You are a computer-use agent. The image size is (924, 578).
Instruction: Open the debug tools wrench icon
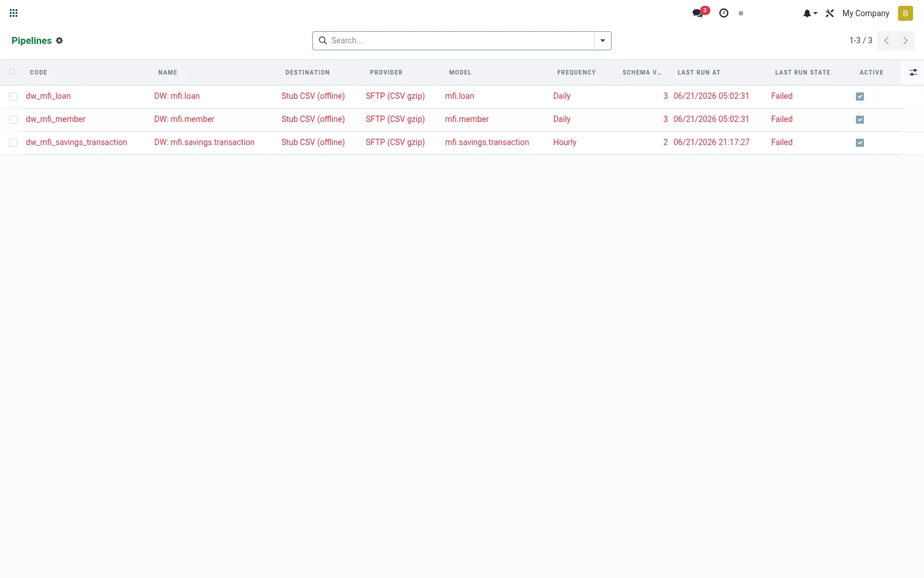point(830,13)
